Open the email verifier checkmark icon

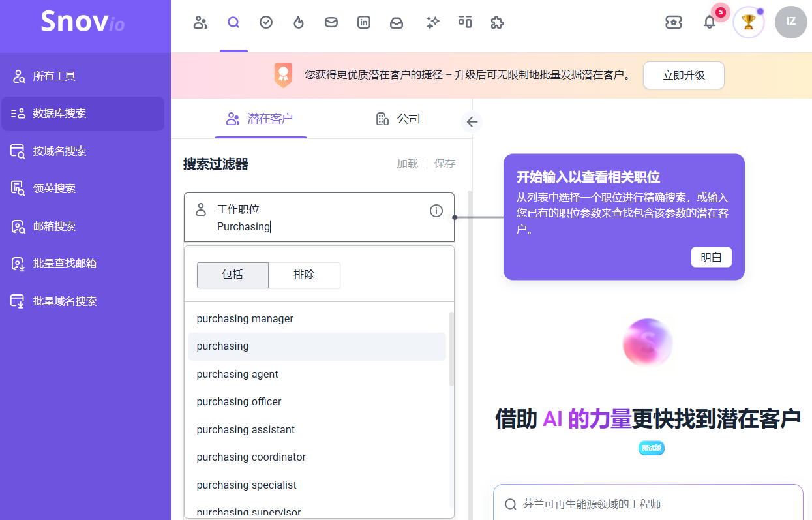tap(266, 23)
